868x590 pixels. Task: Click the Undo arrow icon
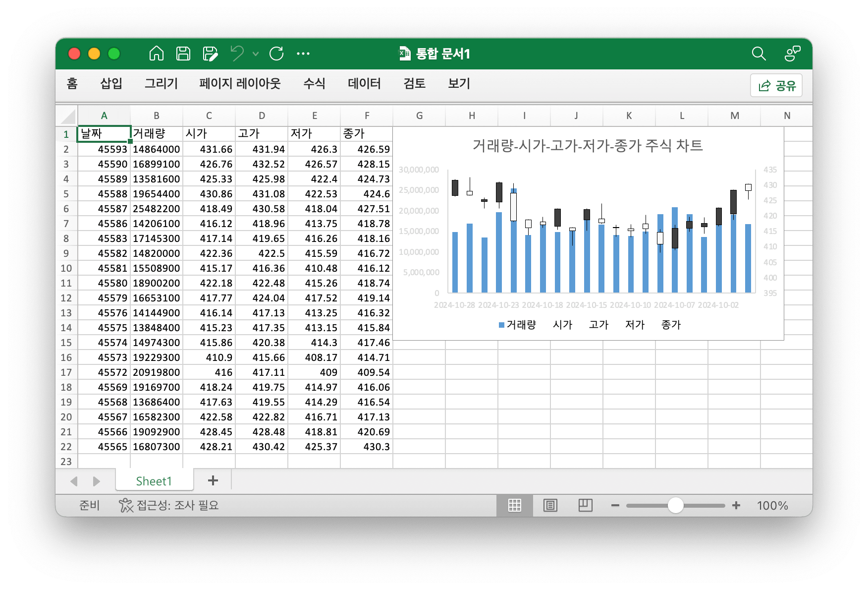click(237, 54)
